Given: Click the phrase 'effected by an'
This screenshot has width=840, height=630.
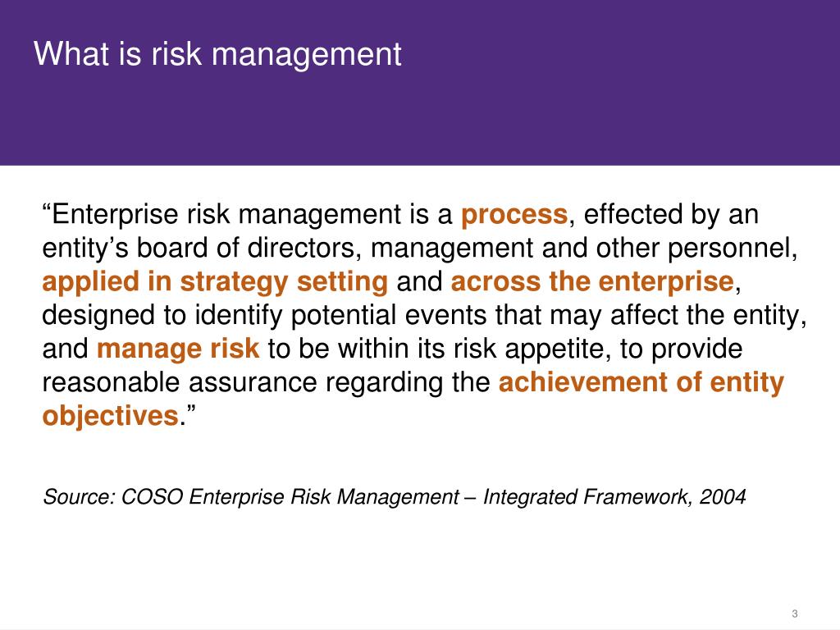Looking at the screenshot, I should click(671, 214).
